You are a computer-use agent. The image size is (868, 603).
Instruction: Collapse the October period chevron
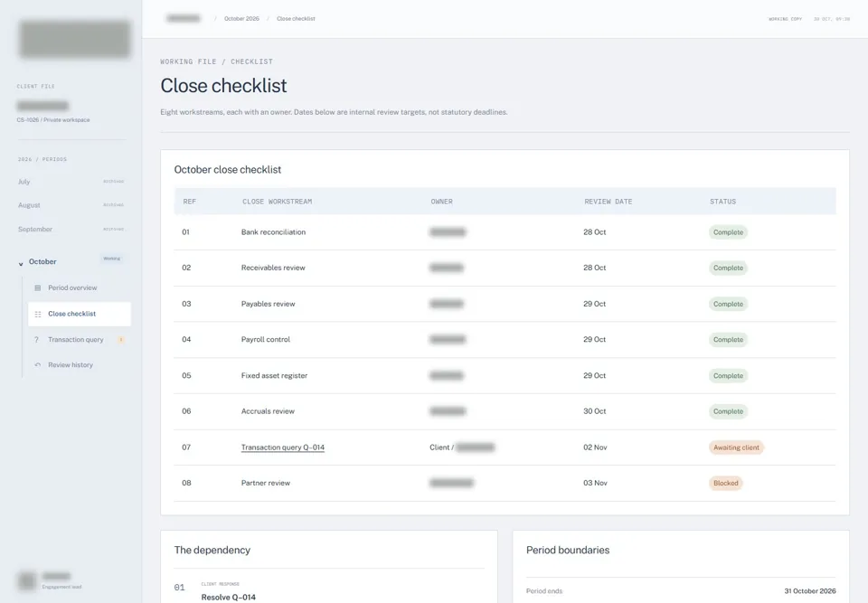click(x=21, y=264)
